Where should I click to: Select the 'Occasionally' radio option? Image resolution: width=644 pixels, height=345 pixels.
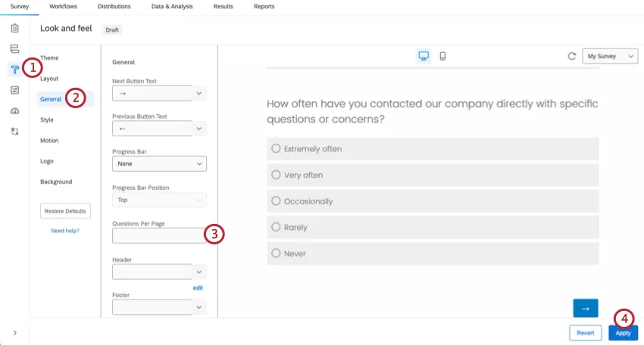276,201
